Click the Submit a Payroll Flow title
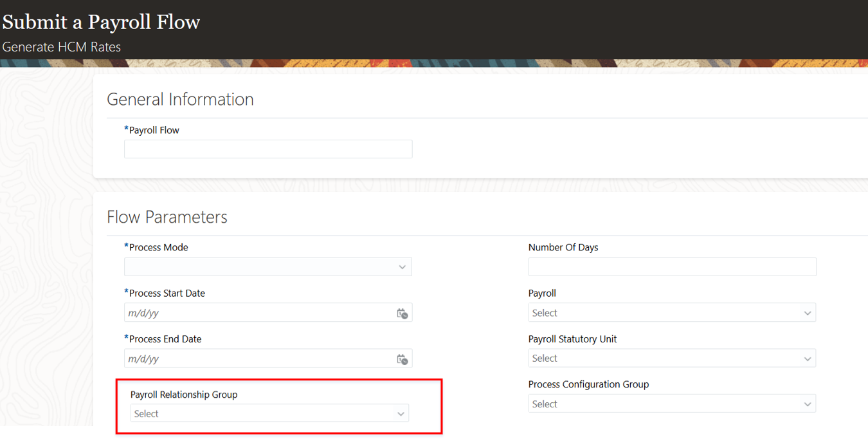The image size is (868, 439). 101,22
